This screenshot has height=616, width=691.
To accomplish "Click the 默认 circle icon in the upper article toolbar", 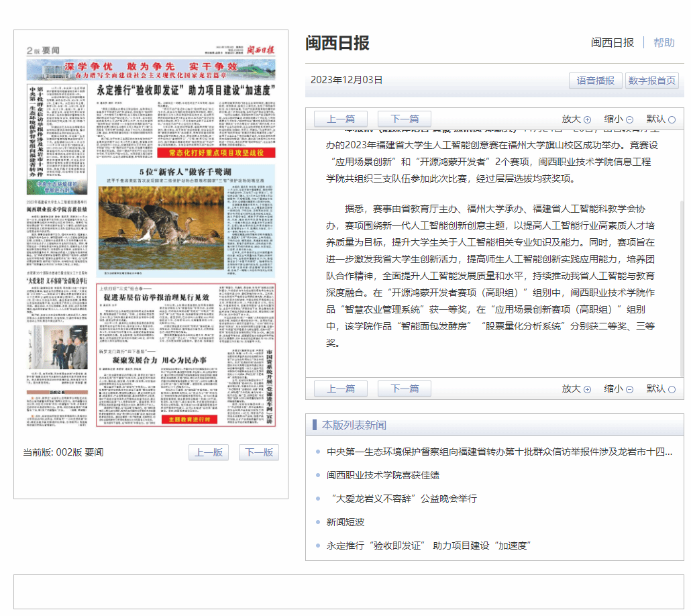I will pos(672,119).
